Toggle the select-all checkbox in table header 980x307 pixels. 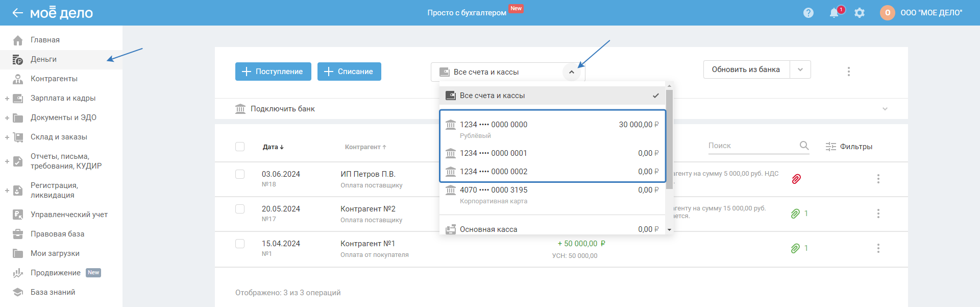click(x=240, y=147)
